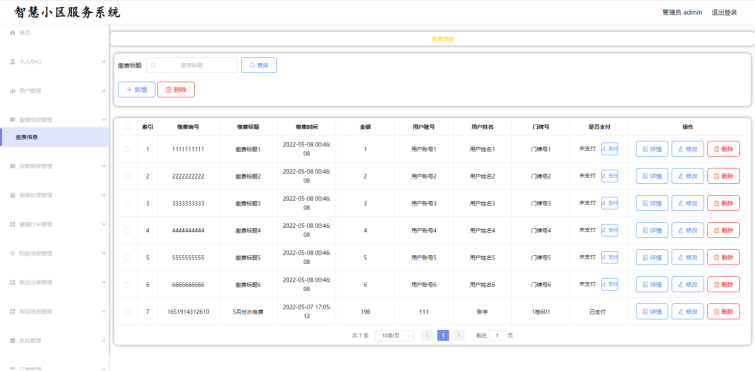Click the 是否支付 column header
This screenshot has width=755, height=371.
point(599,127)
